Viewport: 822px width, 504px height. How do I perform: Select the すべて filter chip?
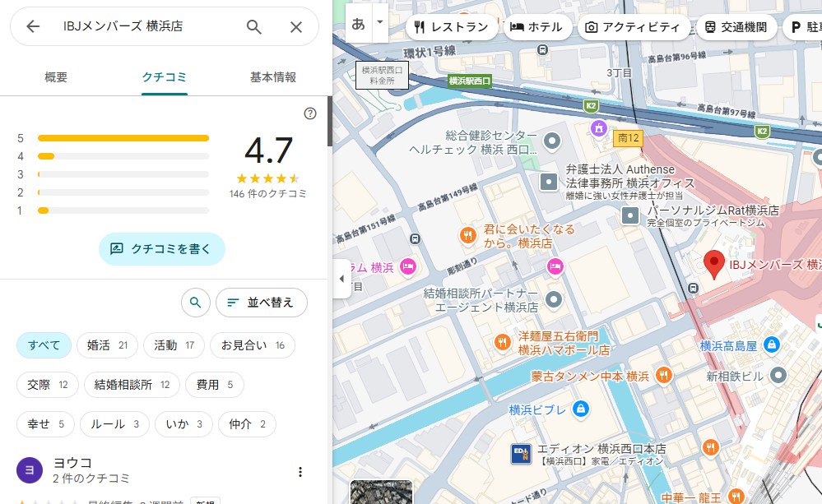44,345
